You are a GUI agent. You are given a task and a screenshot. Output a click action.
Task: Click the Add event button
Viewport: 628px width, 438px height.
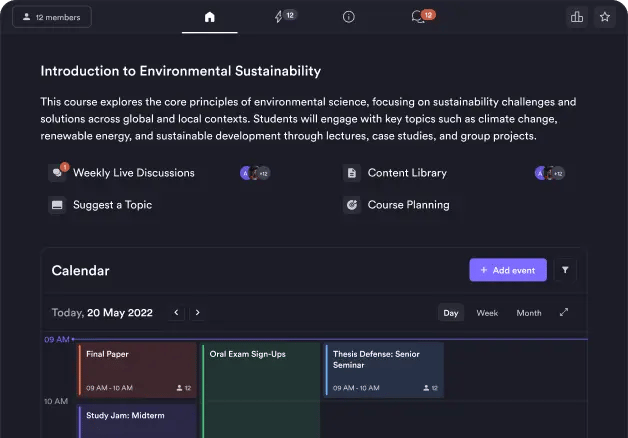pos(508,270)
